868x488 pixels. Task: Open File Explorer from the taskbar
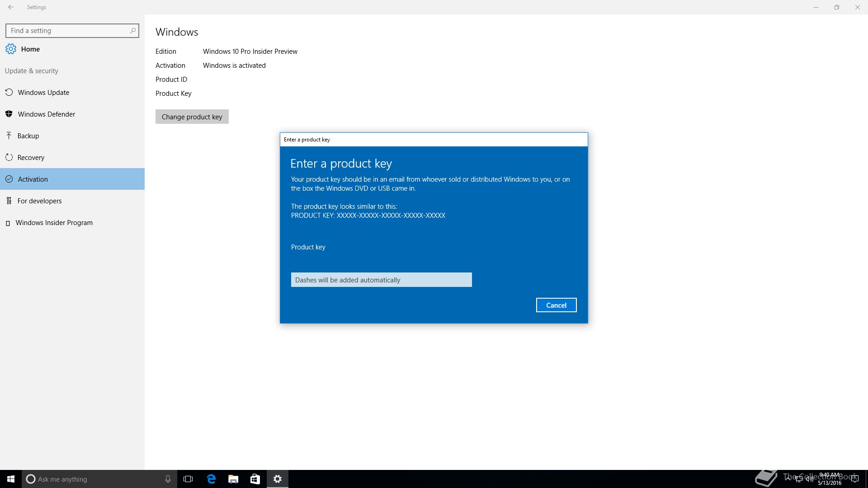(233, 479)
